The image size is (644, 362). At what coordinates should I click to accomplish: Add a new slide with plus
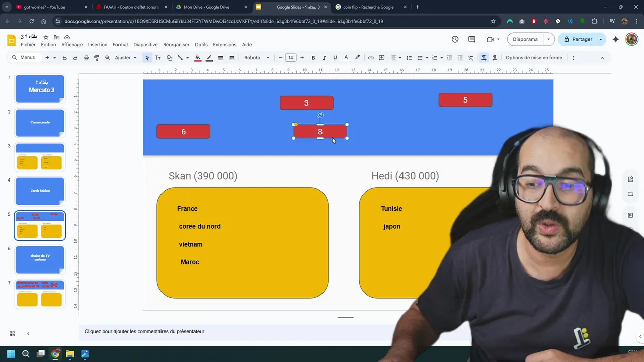point(47,58)
